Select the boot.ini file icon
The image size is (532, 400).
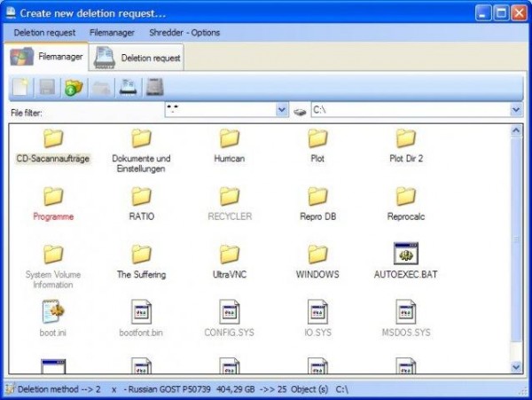coord(53,312)
